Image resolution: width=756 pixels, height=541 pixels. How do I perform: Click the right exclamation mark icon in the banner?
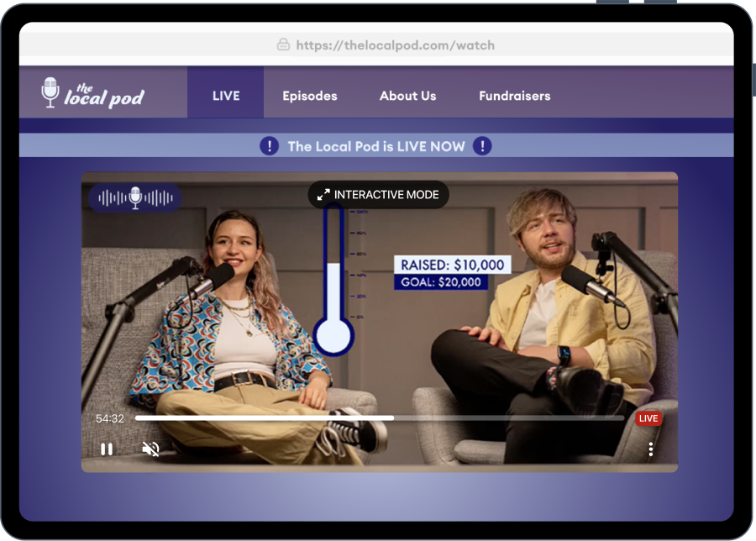[x=482, y=146]
